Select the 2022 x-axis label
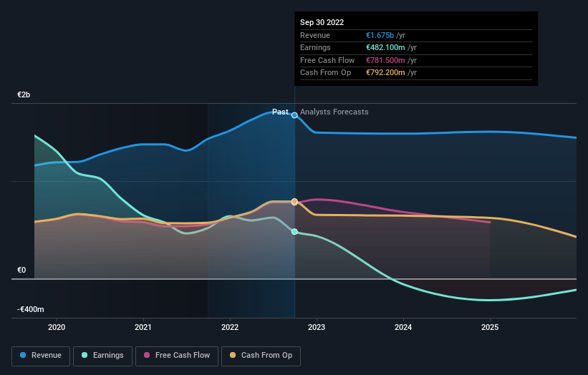 230,328
